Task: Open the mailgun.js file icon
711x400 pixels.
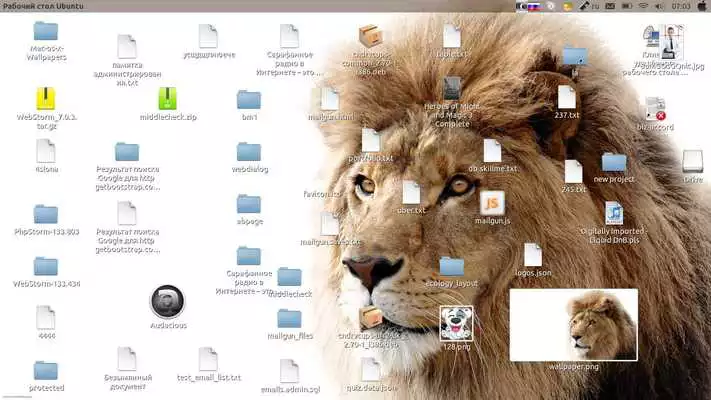Action: [492, 203]
